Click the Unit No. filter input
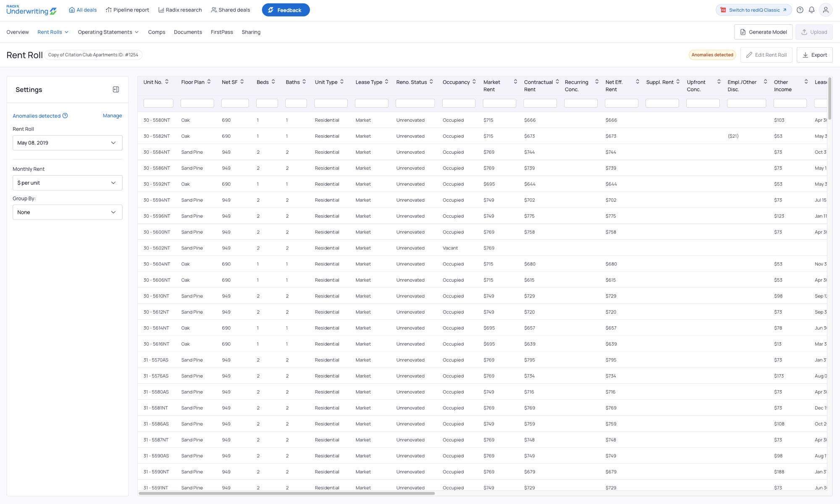The image size is (840, 504). coord(158,103)
